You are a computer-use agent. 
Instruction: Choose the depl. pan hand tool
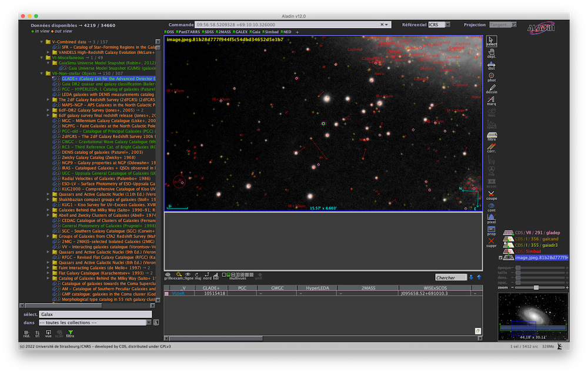(x=491, y=54)
